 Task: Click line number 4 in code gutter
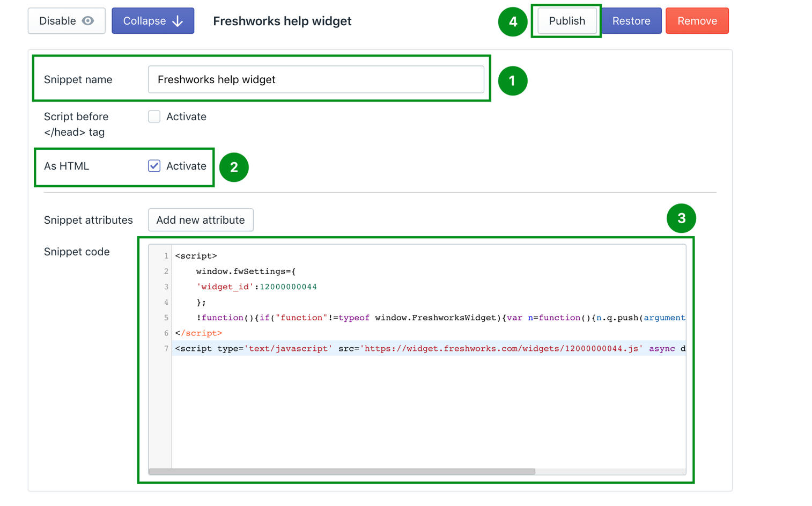[166, 303]
